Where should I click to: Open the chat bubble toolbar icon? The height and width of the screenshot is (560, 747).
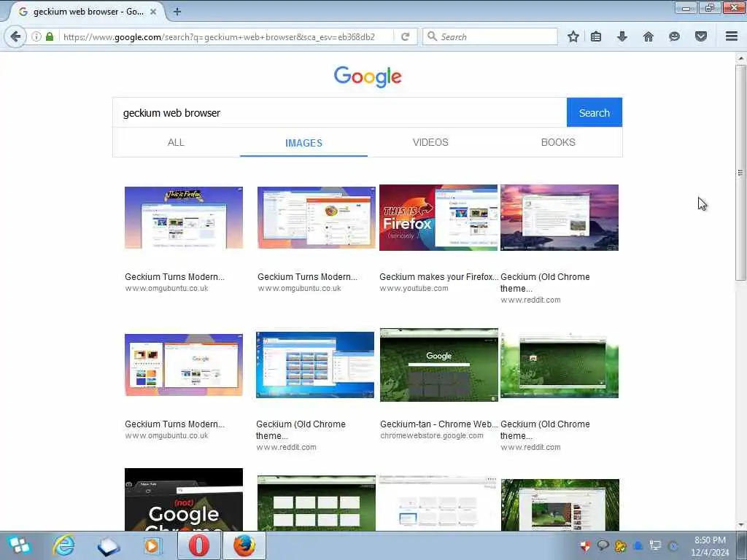pyautogui.click(x=674, y=36)
